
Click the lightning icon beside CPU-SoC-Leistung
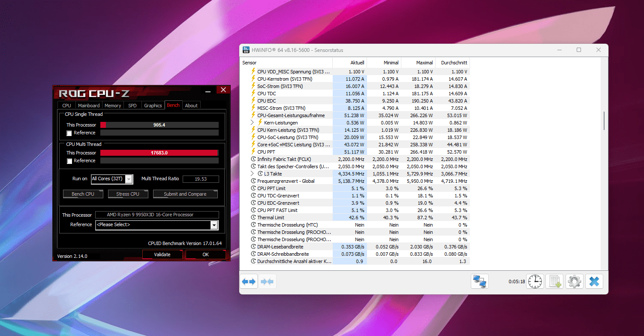(253, 137)
